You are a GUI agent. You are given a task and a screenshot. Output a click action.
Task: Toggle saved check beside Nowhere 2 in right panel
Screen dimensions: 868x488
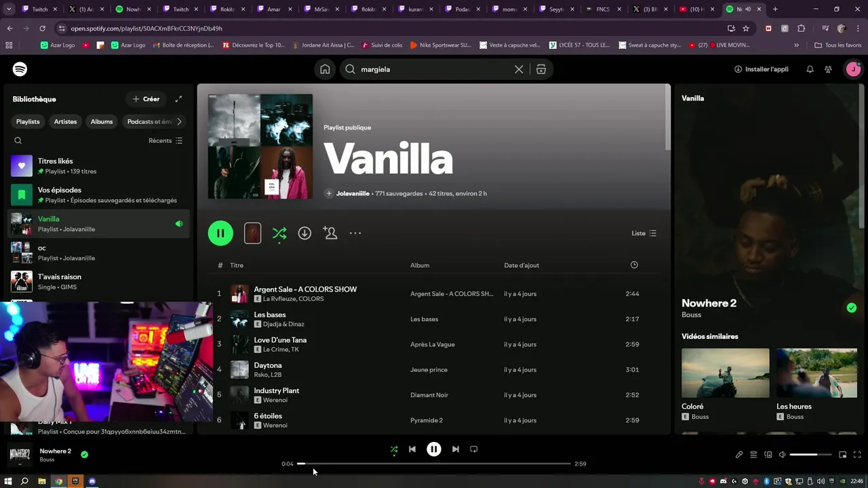852,308
